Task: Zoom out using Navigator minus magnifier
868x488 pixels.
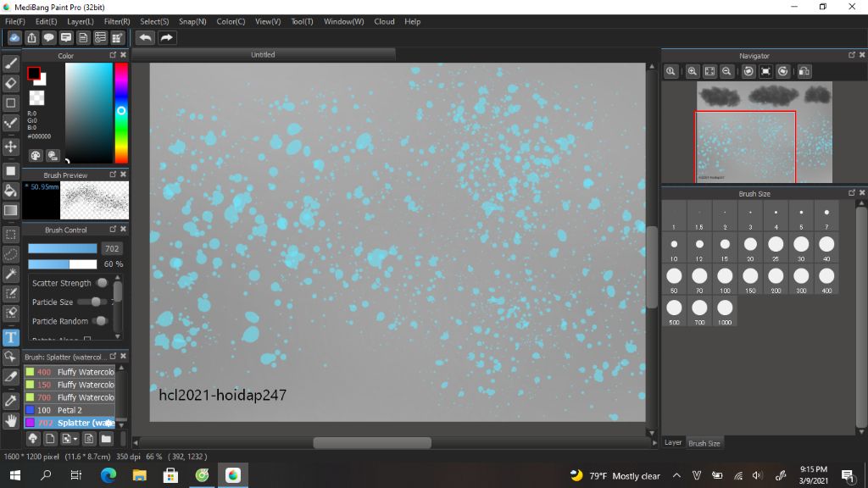Action: tap(726, 71)
